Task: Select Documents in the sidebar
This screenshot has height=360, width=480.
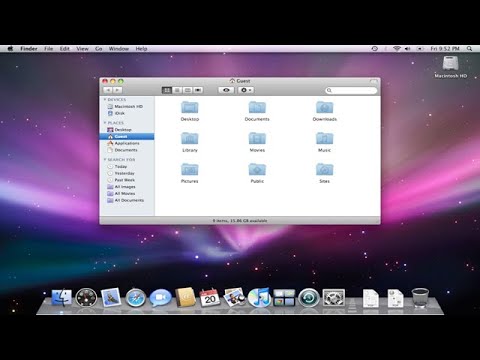Action: 127,150
